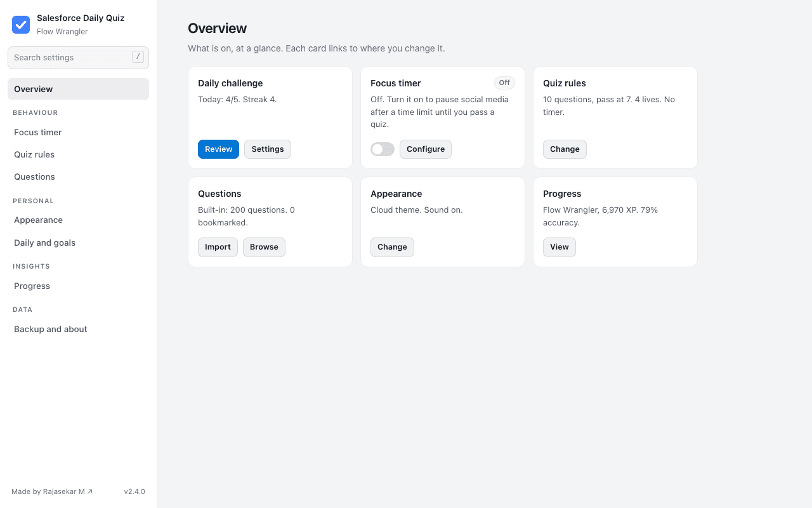Viewport: 812px width, 508px height.
Task: Click the '10 questions, pass at 7' description
Action: (609, 105)
